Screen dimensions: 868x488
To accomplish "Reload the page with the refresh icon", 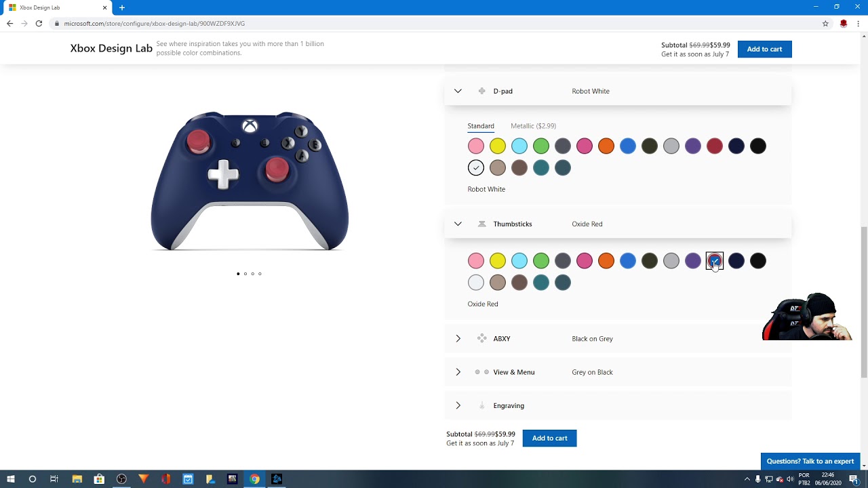I will coord(39,23).
